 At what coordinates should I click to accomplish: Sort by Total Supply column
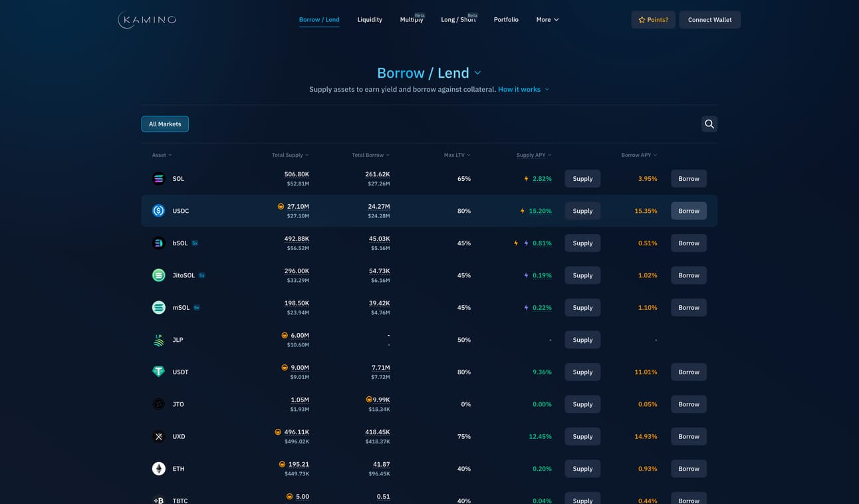click(x=290, y=155)
